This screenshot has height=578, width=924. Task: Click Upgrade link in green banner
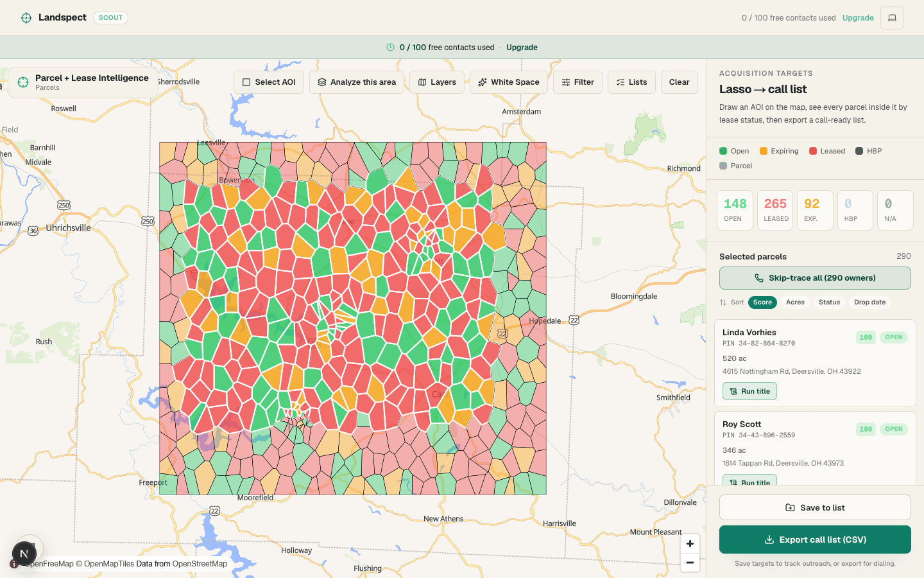pos(522,48)
